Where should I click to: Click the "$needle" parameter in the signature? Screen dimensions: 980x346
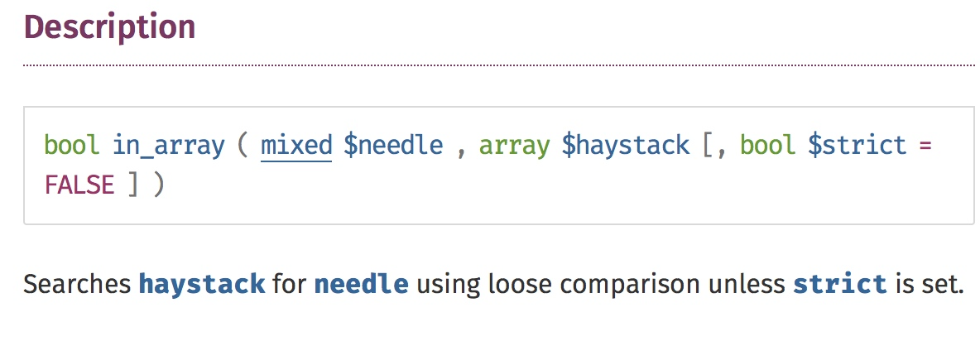[x=393, y=146]
